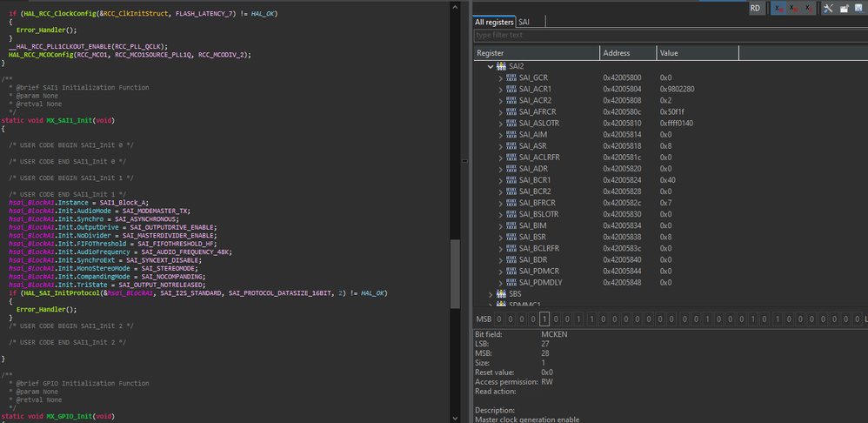Open the wrench and screwdriver settings icon

point(830,8)
